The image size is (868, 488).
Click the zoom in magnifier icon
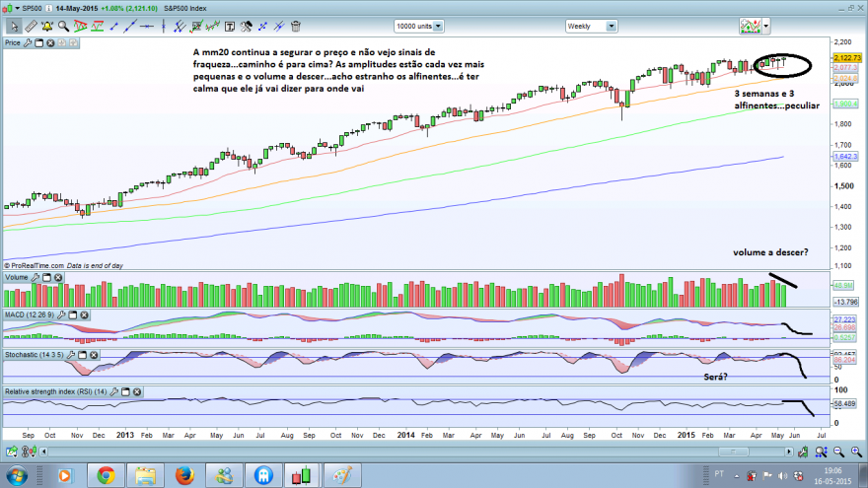pos(856,453)
